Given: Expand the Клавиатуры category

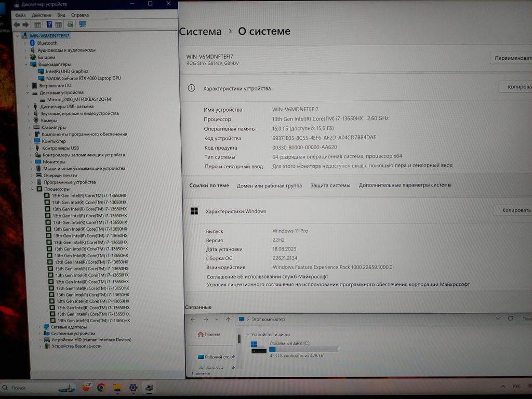Looking at the screenshot, I should click(29, 127).
